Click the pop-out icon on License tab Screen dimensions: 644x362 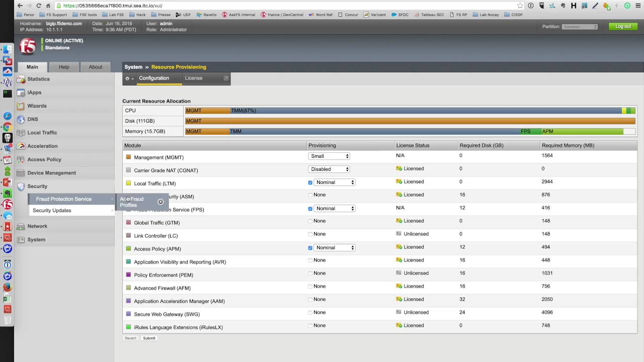click(226, 78)
